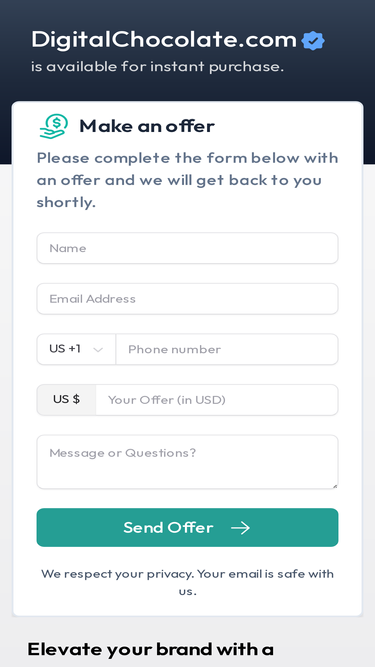The image size is (375, 667).
Task: Click the hand holding dollar coin icon
Action: coord(54,126)
